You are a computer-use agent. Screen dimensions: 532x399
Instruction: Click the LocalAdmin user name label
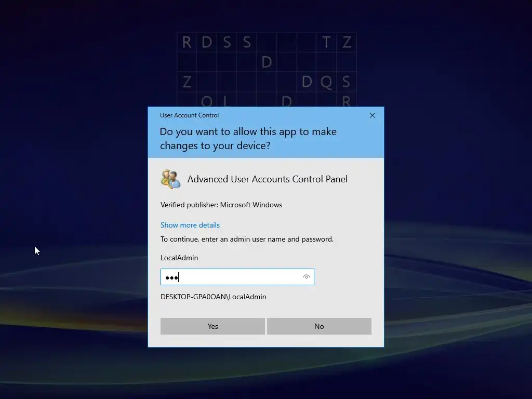click(x=179, y=258)
